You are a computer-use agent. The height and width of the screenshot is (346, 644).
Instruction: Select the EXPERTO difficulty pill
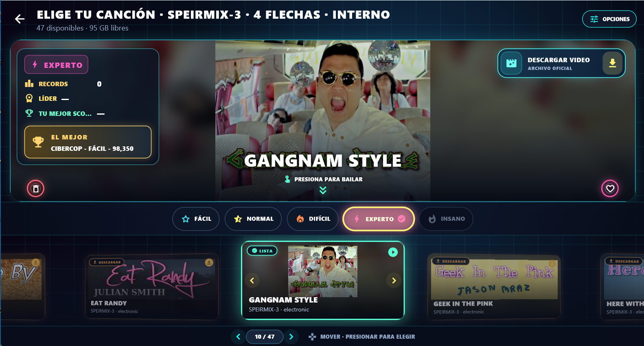tap(379, 219)
